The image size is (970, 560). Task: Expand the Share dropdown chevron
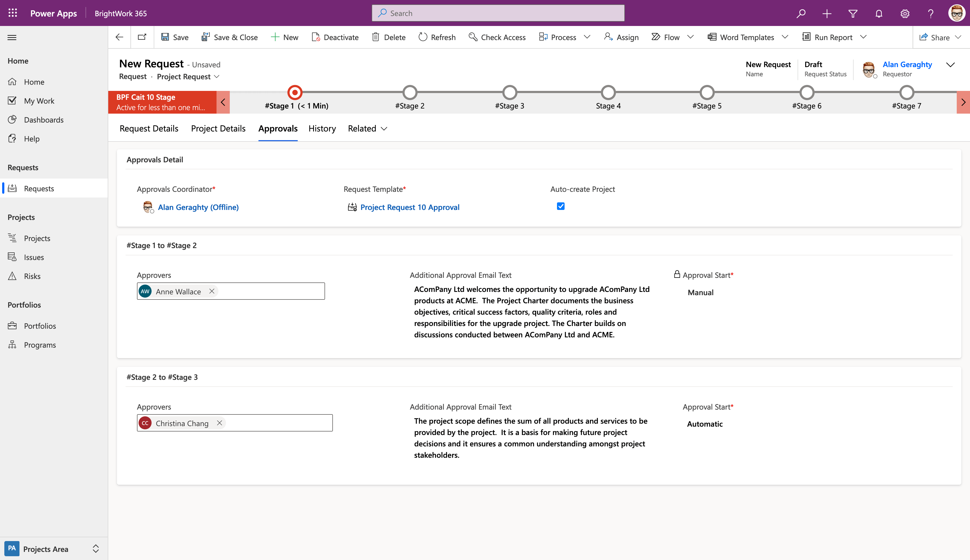click(x=958, y=37)
